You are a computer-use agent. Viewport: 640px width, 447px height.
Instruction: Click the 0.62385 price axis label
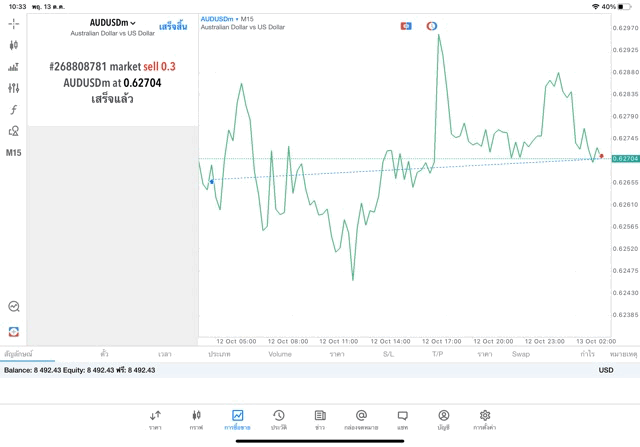tap(625, 315)
